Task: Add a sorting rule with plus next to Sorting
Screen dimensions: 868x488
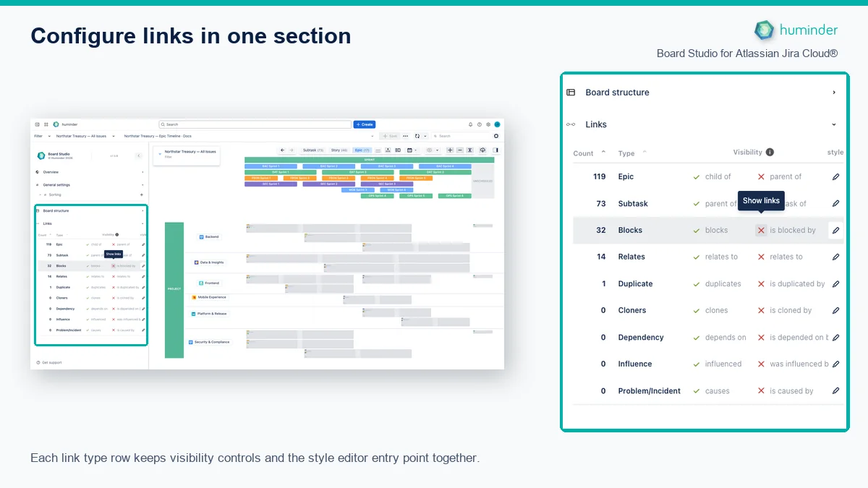Action: (141, 194)
